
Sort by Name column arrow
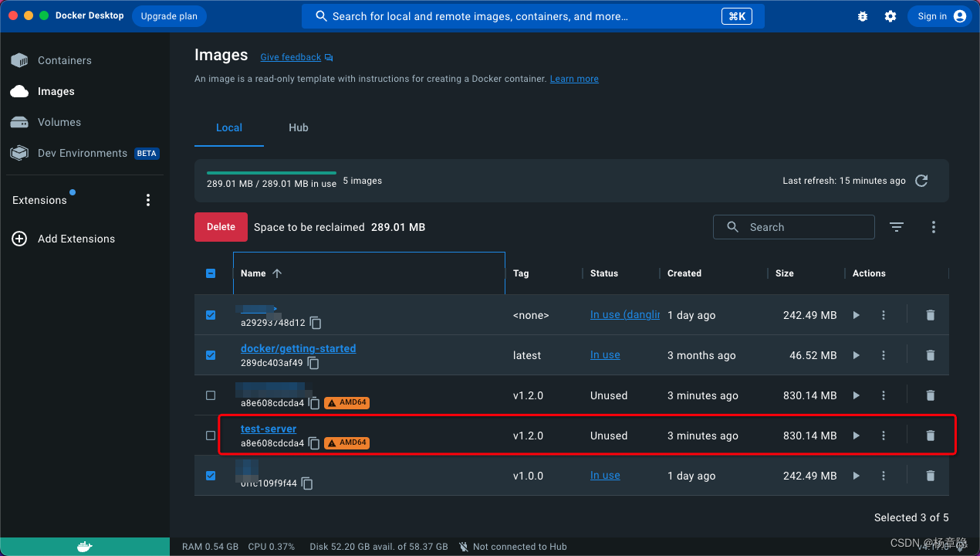(x=277, y=273)
